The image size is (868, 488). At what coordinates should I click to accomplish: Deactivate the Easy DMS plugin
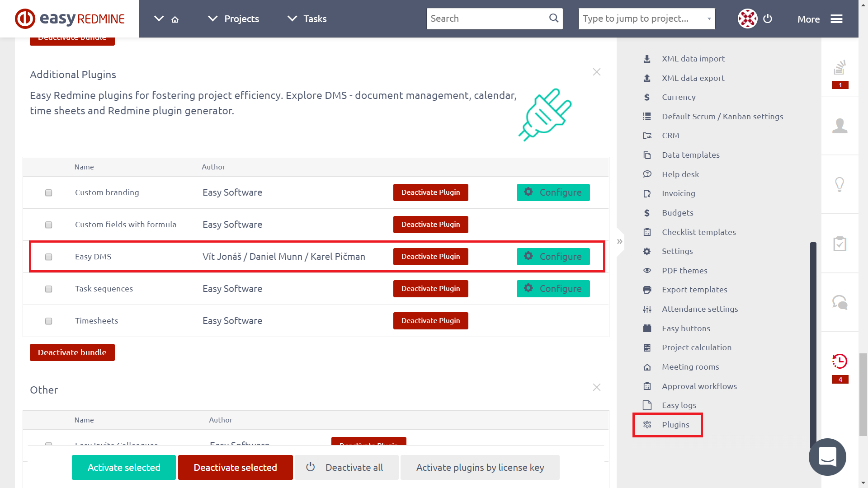point(430,257)
